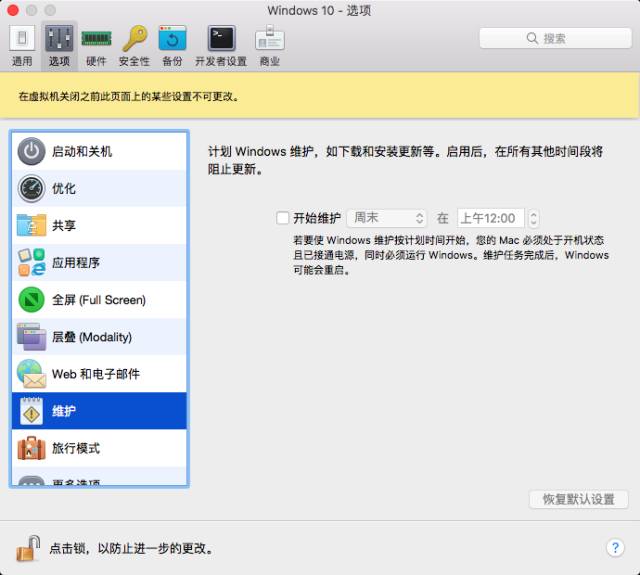
Task: Open the 通用 (General) toolbar icon
Action: point(22,39)
